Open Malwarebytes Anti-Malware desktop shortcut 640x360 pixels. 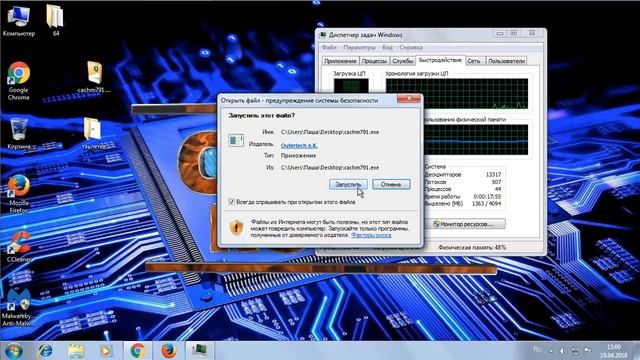(18, 307)
